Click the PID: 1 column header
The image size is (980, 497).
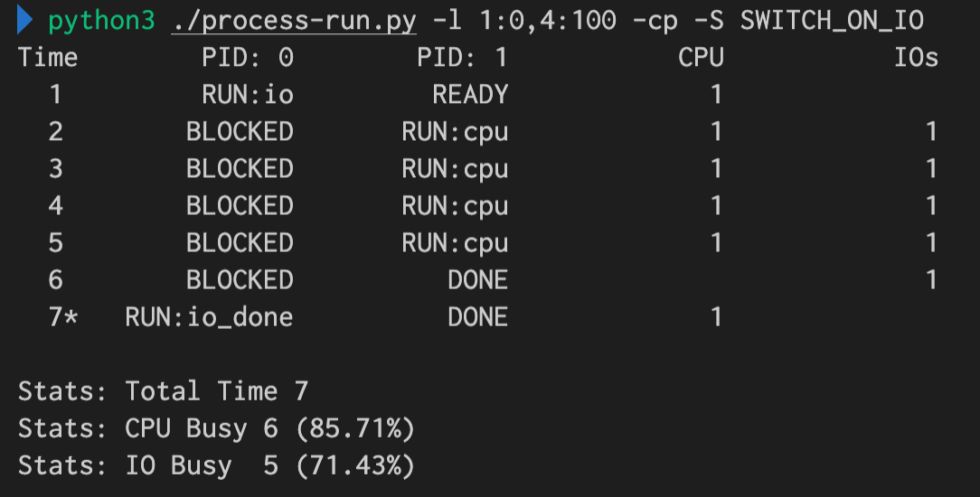point(462,58)
